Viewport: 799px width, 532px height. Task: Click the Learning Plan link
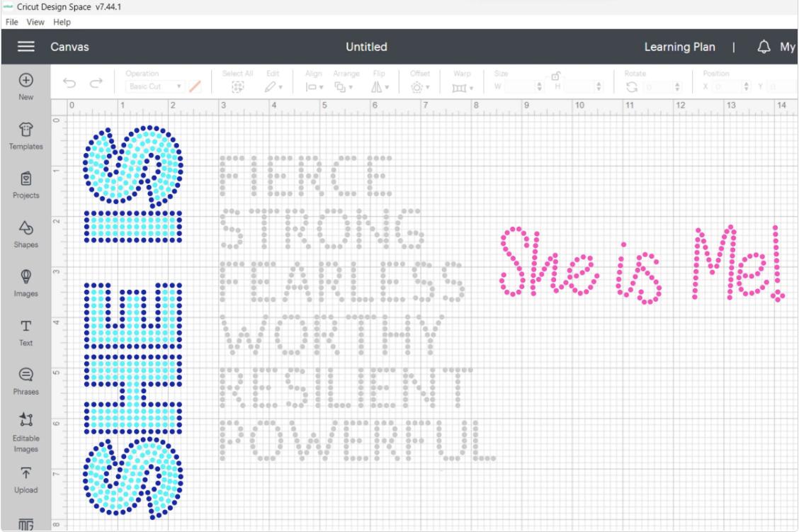coord(679,47)
